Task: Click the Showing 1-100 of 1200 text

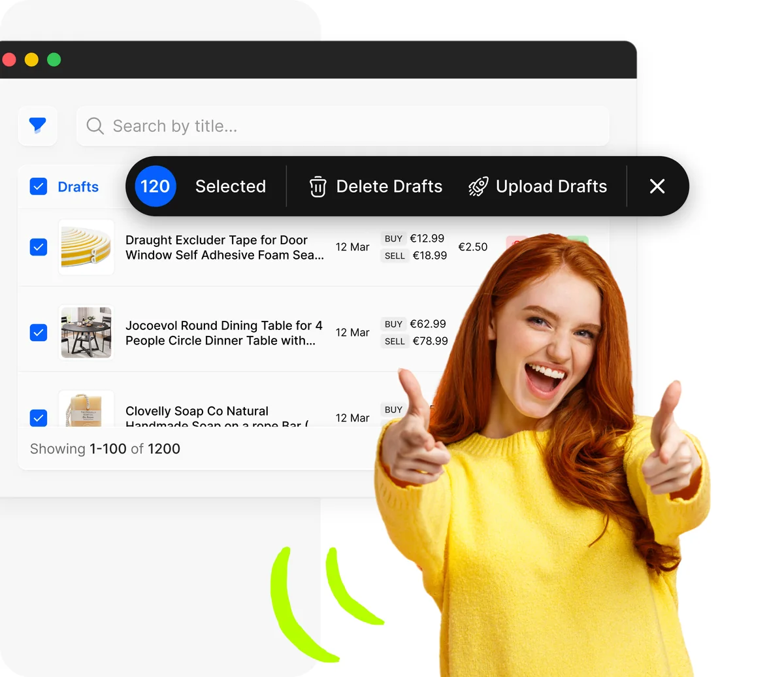Action: [x=105, y=449]
